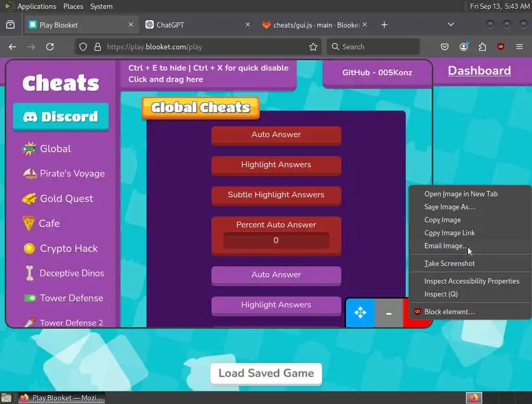532x404 pixels.
Task: Select Cafe in sidebar
Action: tap(41, 223)
